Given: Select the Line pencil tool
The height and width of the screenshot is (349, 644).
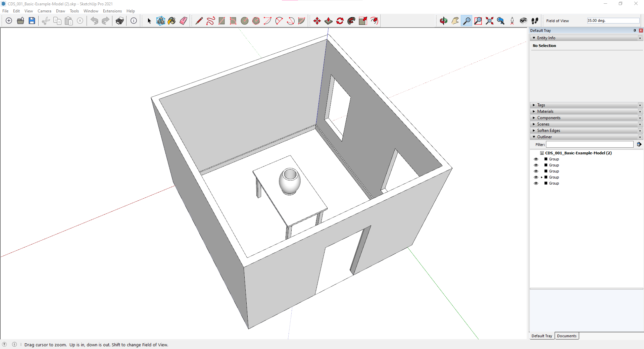Looking at the screenshot, I should click(x=199, y=21).
